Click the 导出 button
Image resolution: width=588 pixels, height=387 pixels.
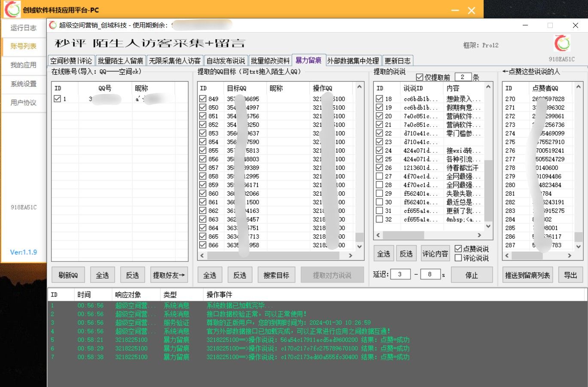click(x=570, y=275)
